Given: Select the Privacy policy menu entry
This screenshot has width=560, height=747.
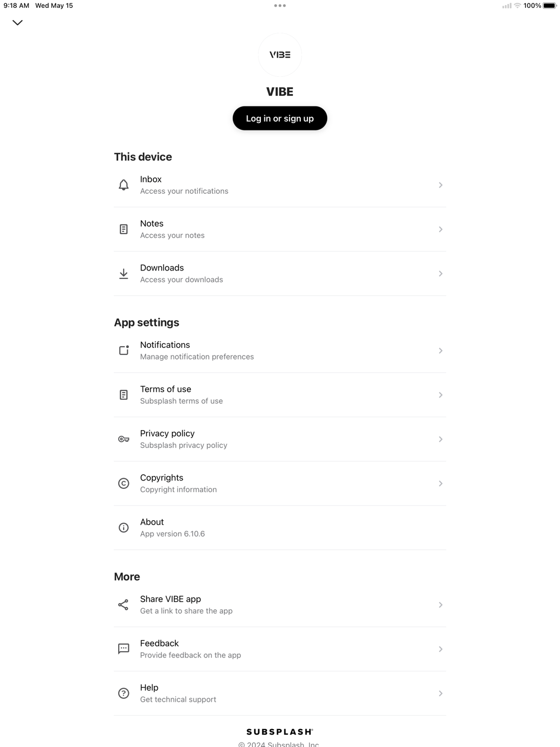Looking at the screenshot, I should click(279, 439).
